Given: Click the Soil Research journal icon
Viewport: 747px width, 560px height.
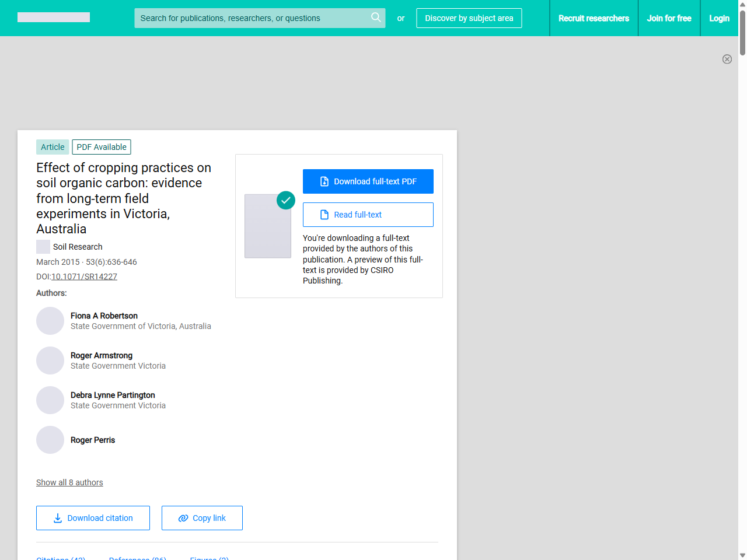Looking at the screenshot, I should [x=43, y=247].
